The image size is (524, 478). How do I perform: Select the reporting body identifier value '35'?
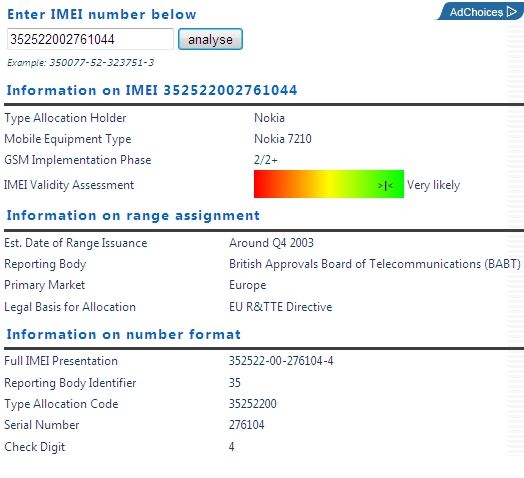tap(235, 383)
